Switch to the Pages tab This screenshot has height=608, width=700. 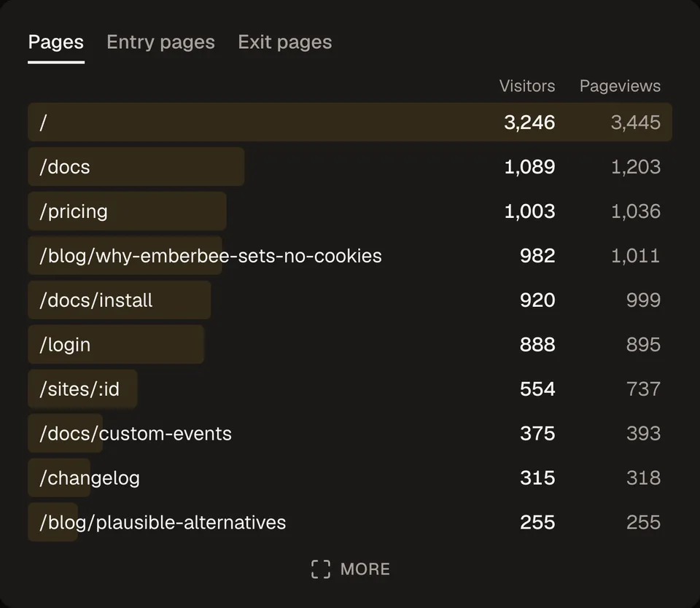click(56, 42)
